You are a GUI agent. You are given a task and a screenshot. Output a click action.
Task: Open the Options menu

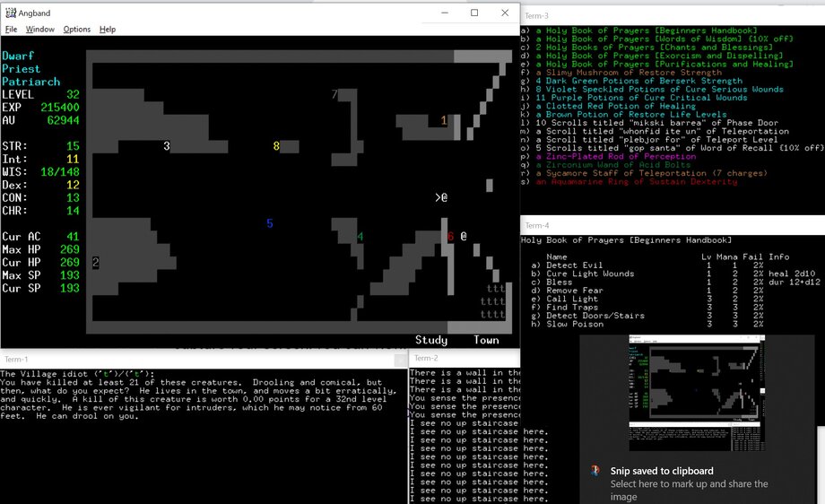click(x=76, y=30)
